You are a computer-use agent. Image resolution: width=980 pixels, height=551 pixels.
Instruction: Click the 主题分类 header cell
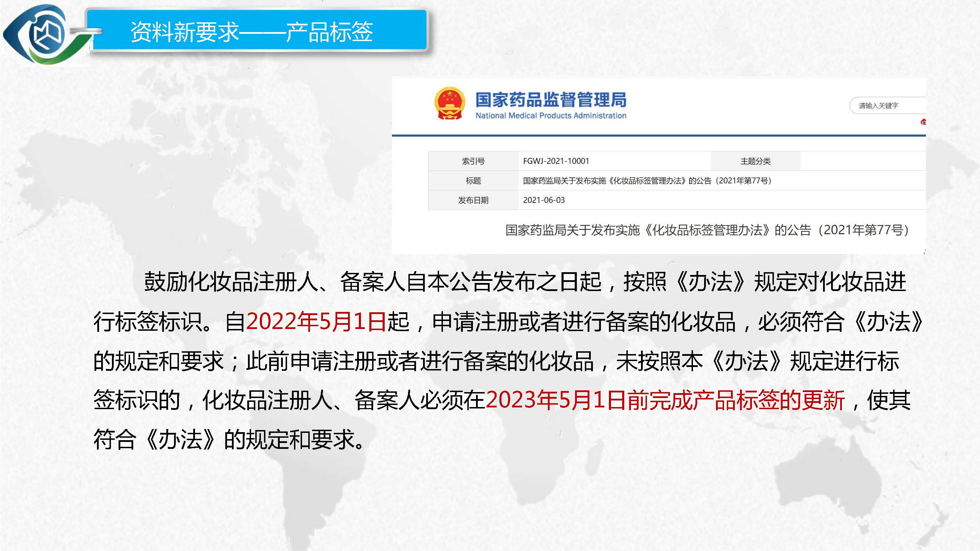pyautogui.click(x=755, y=161)
